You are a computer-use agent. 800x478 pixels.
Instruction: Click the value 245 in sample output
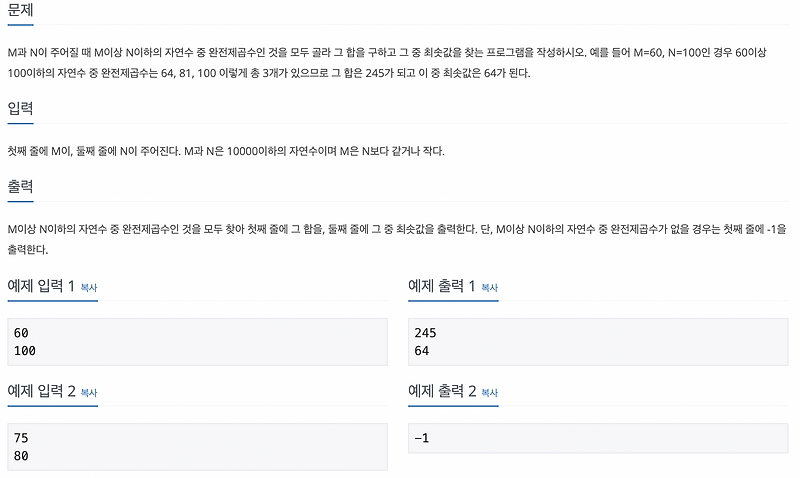pyautogui.click(x=426, y=333)
